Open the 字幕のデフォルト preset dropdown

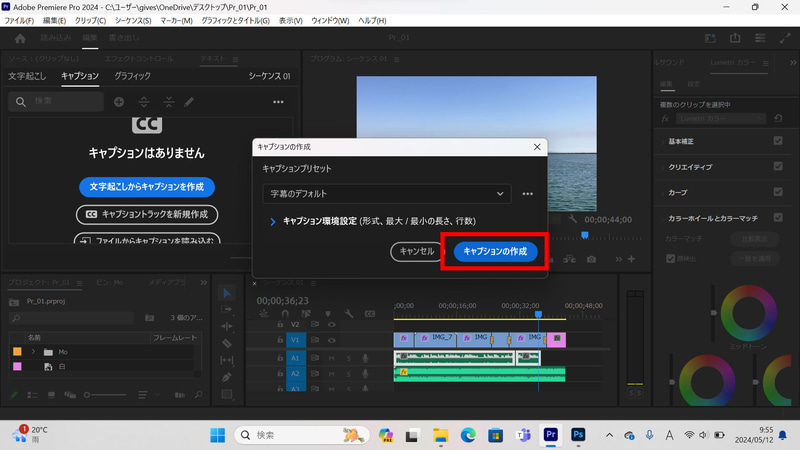[387, 194]
